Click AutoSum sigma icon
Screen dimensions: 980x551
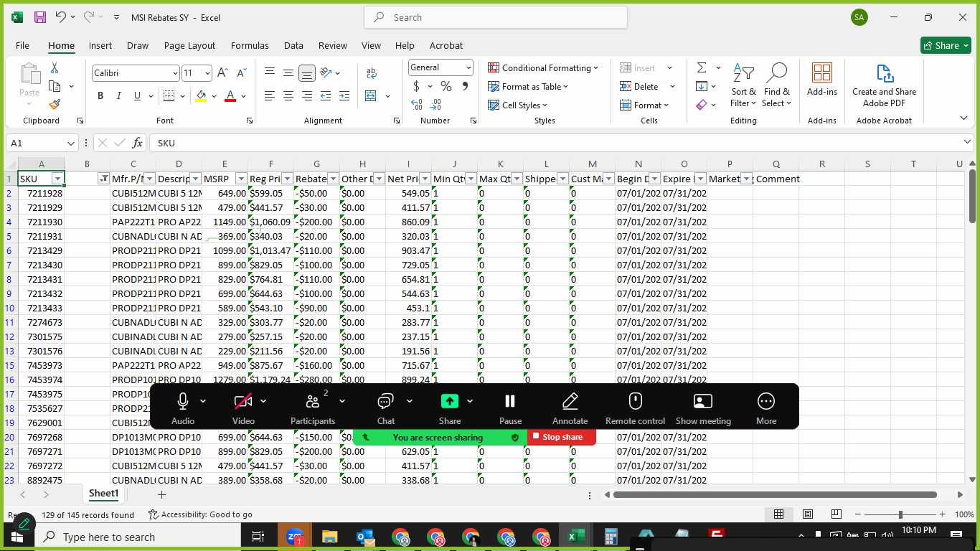coord(702,67)
